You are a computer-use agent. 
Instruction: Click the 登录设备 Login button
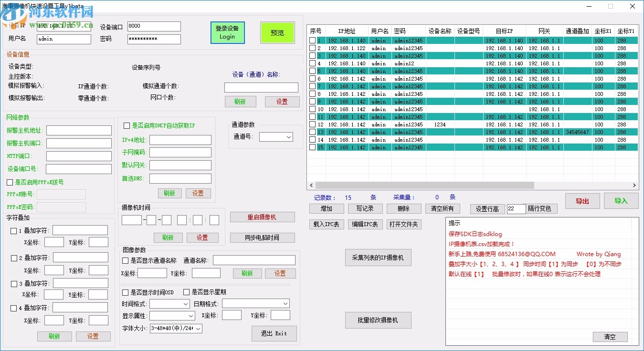(x=227, y=32)
